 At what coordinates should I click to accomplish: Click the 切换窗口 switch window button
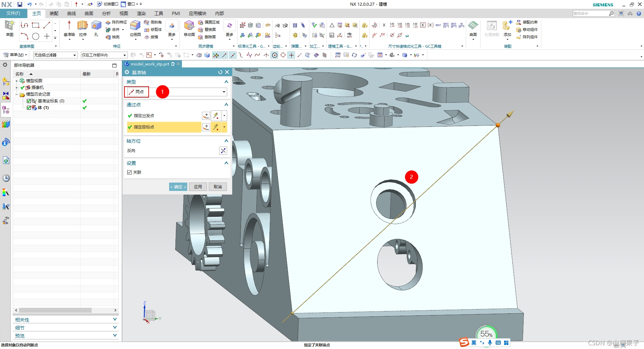tap(108, 4)
